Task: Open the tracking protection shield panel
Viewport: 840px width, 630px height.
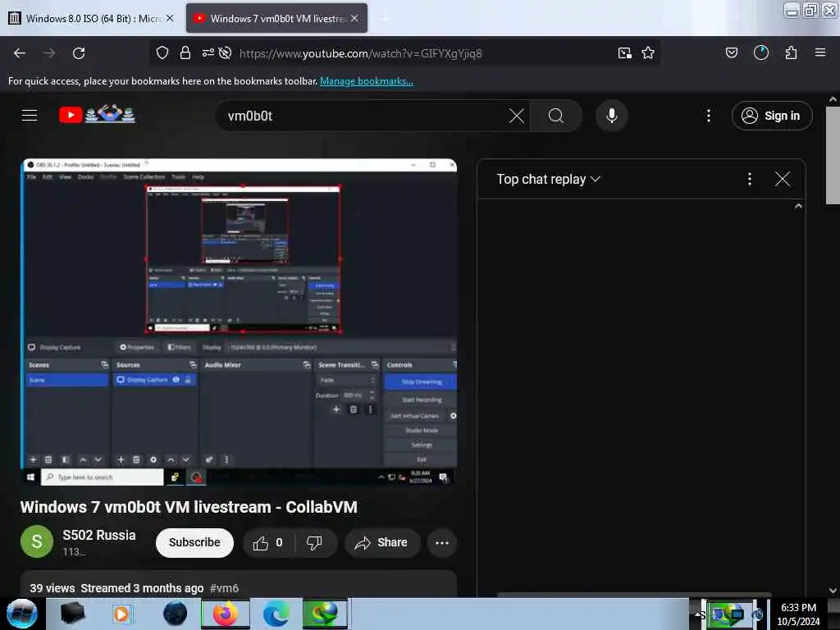Action: tap(162, 52)
